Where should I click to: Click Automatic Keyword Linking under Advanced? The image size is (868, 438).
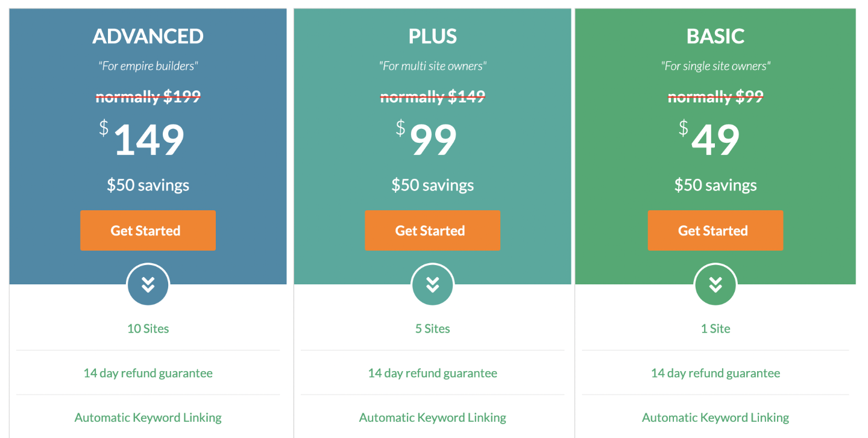(148, 418)
